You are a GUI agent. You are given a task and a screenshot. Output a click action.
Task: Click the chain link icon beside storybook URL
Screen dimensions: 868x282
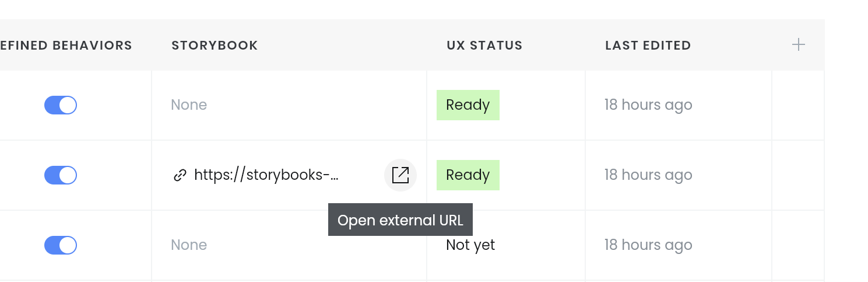click(180, 175)
